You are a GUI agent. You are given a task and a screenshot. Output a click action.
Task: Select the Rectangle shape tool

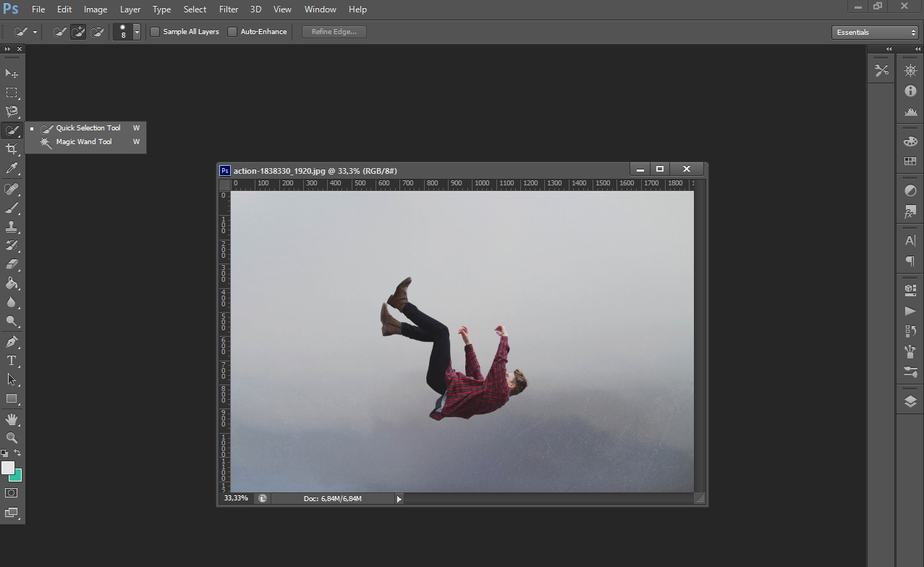tap(12, 398)
